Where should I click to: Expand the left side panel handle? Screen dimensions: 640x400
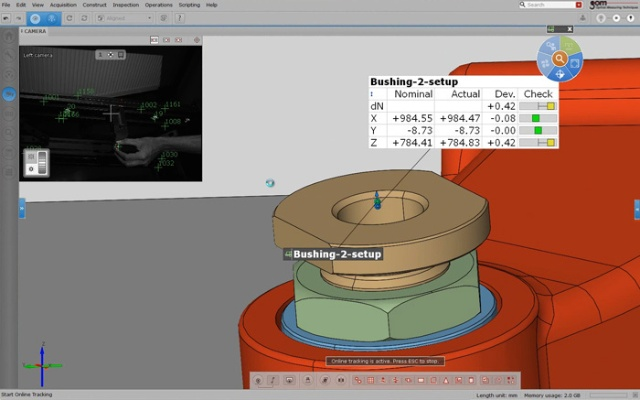pos(22,208)
